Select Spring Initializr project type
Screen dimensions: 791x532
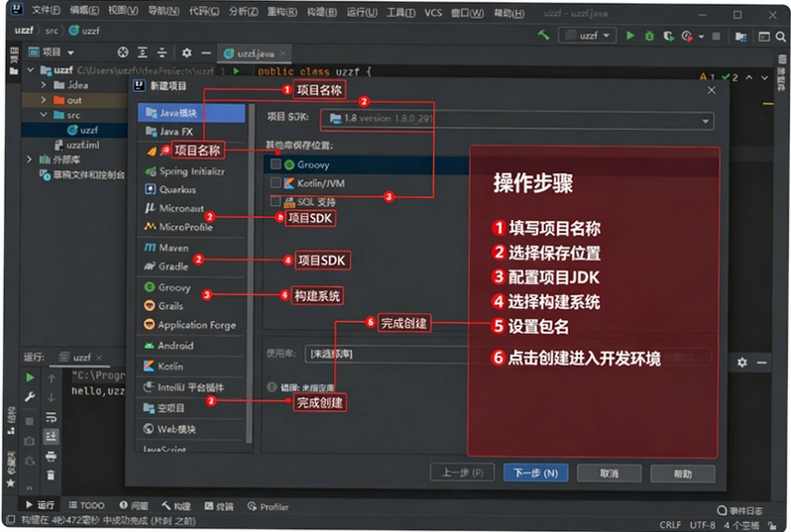[191, 171]
